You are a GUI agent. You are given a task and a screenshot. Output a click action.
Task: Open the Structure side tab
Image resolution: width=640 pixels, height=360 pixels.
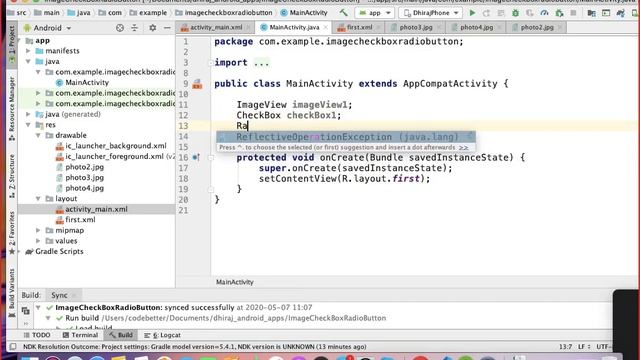(12, 176)
